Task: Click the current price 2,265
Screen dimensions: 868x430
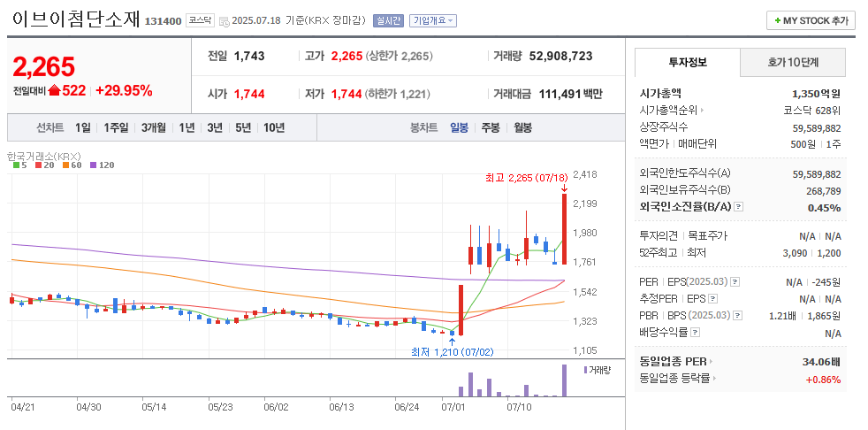Action: 43,67
